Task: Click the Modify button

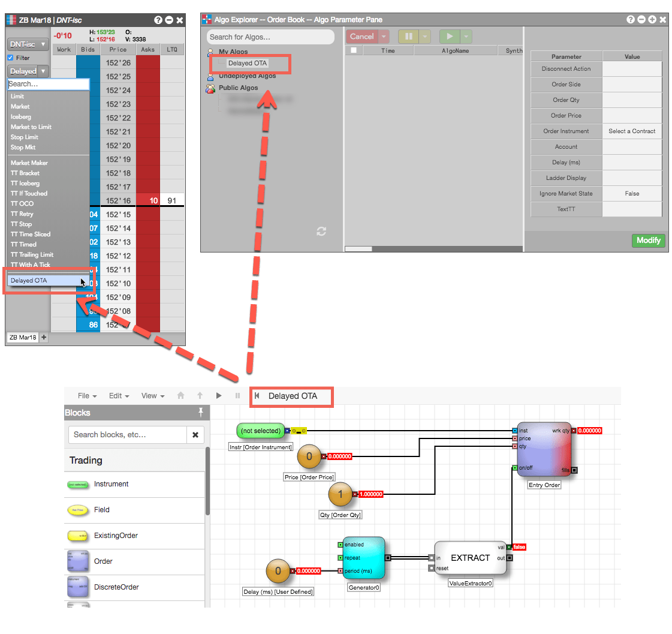Action: 649,240
